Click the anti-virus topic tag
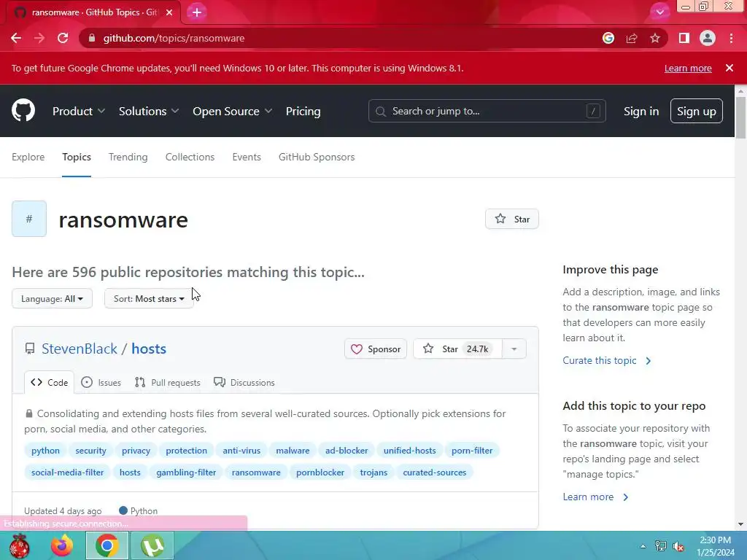Viewport: 747px width, 560px height. coord(241,451)
